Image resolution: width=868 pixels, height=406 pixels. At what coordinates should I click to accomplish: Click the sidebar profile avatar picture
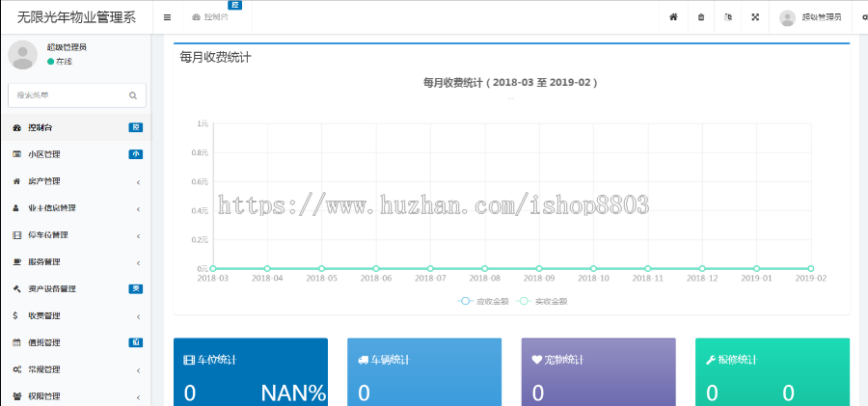pyautogui.click(x=23, y=54)
